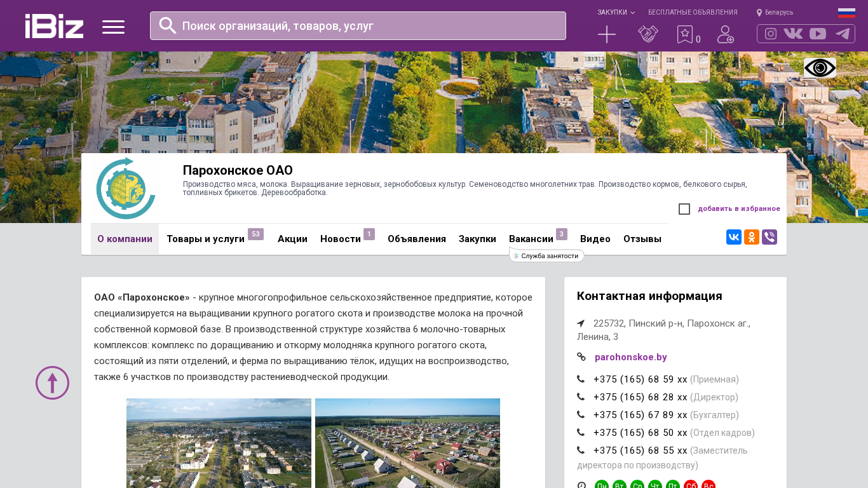Click the Бесплатные объявления link

tap(693, 13)
